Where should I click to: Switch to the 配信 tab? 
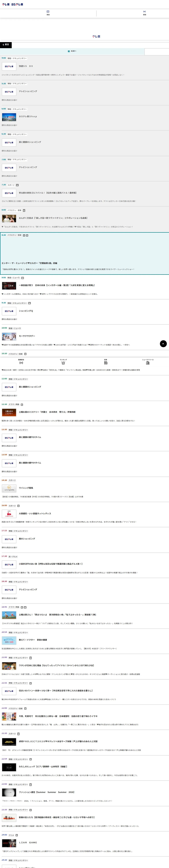(144, 13)
